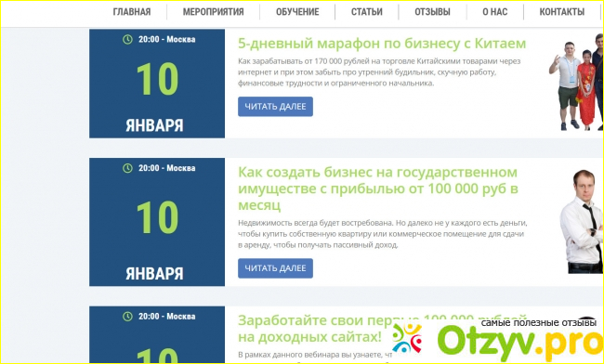Click the Otzyv.pro colorful logo icon
This screenshot has width=604, height=364.
point(406,339)
